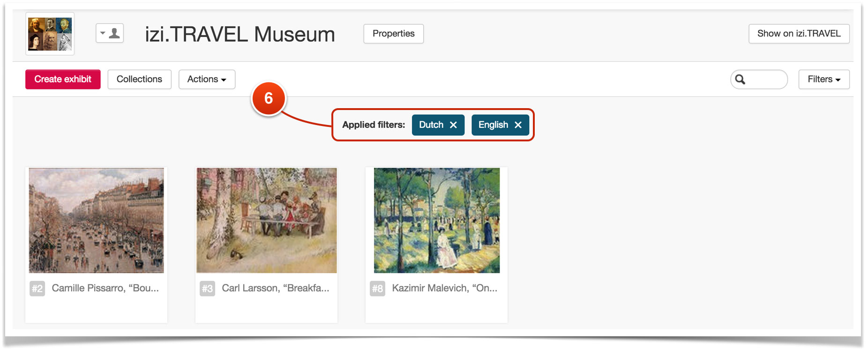Remove the English filter with its X
Image resolution: width=868 pixels, height=353 pixels.
[x=518, y=125]
